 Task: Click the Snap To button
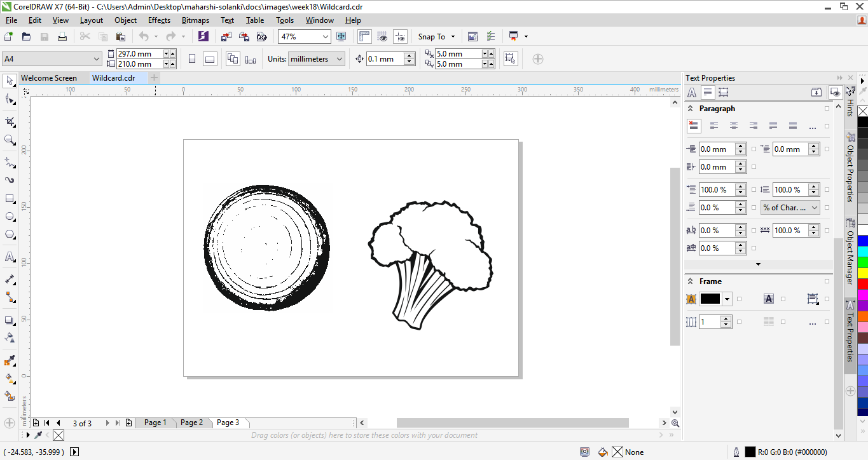[436, 37]
